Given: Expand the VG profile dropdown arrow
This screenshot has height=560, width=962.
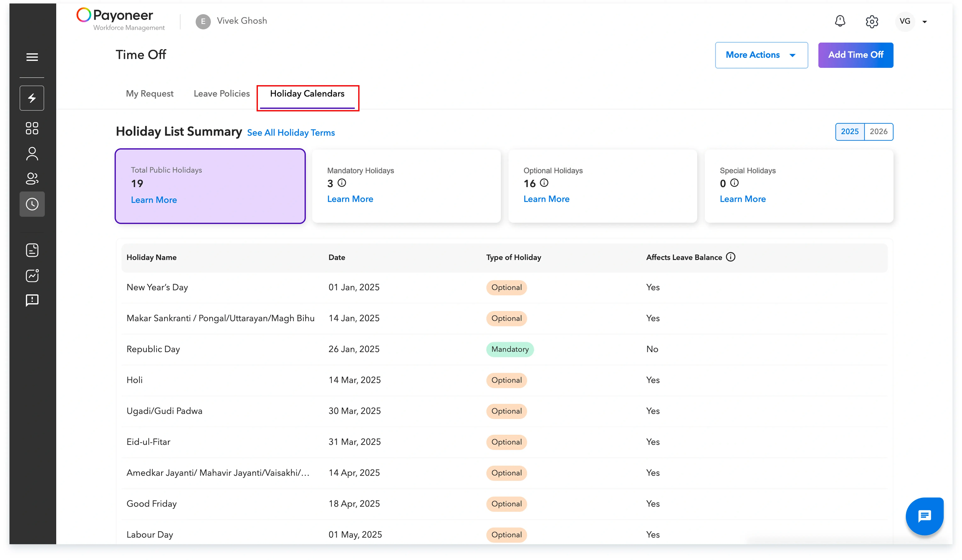Looking at the screenshot, I should click(x=924, y=22).
